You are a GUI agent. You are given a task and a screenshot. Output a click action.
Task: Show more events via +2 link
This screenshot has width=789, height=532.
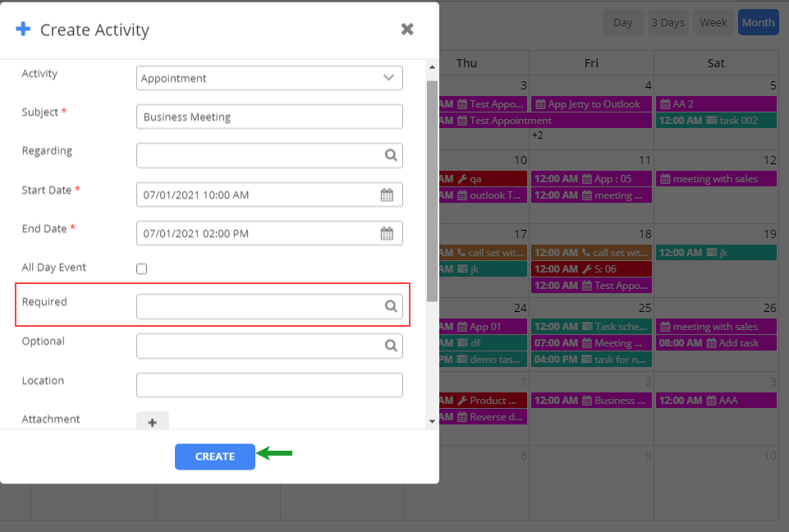click(x=538, y=135)
